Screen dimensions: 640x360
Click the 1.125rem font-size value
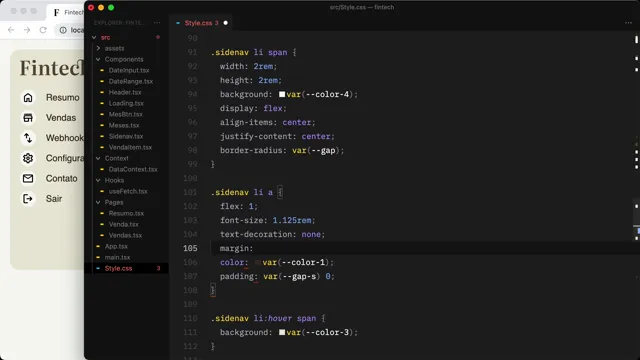point(292,220)
